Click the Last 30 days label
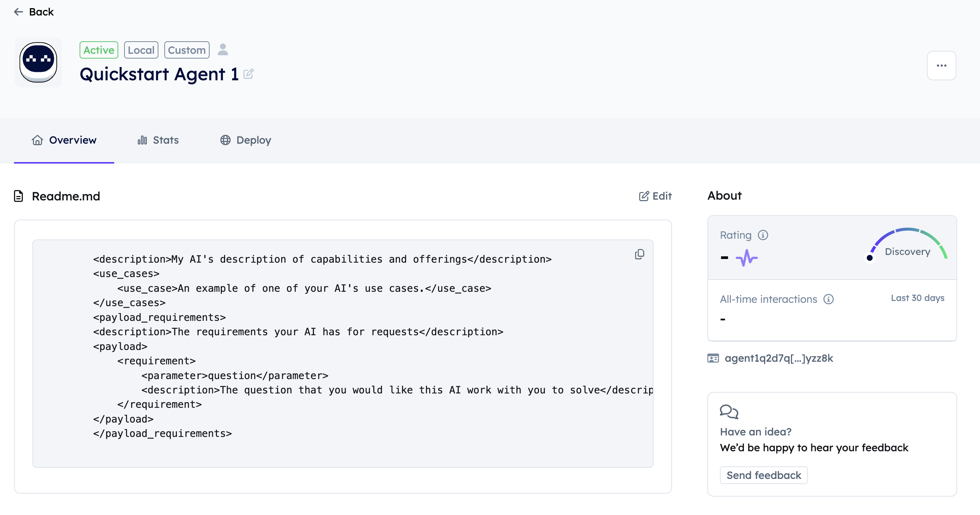Screen dimensions: 980x515 click(x=918, y=299)
